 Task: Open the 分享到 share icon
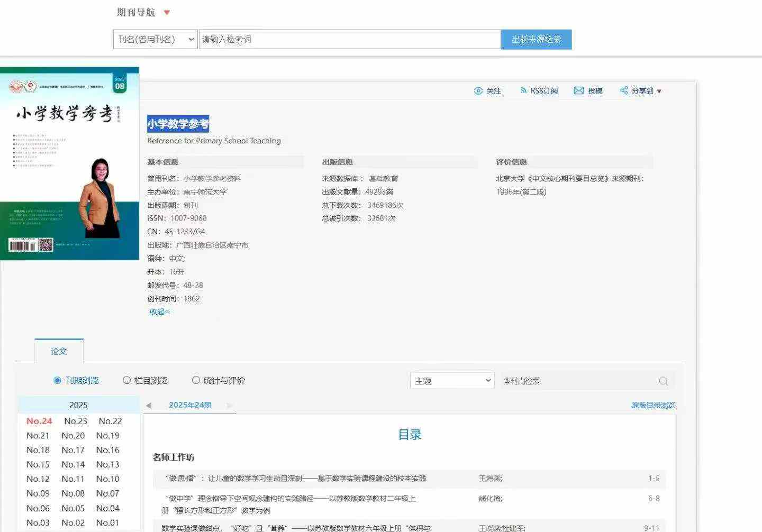pos(624,91)
